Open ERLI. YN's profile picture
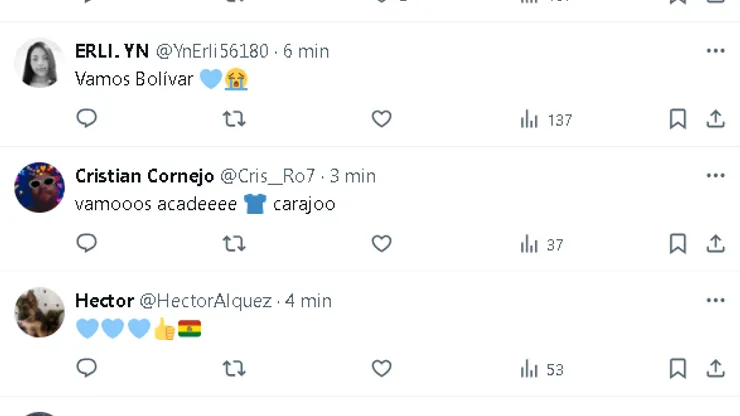The image size is (740, 416). click(x=40, y=63)
